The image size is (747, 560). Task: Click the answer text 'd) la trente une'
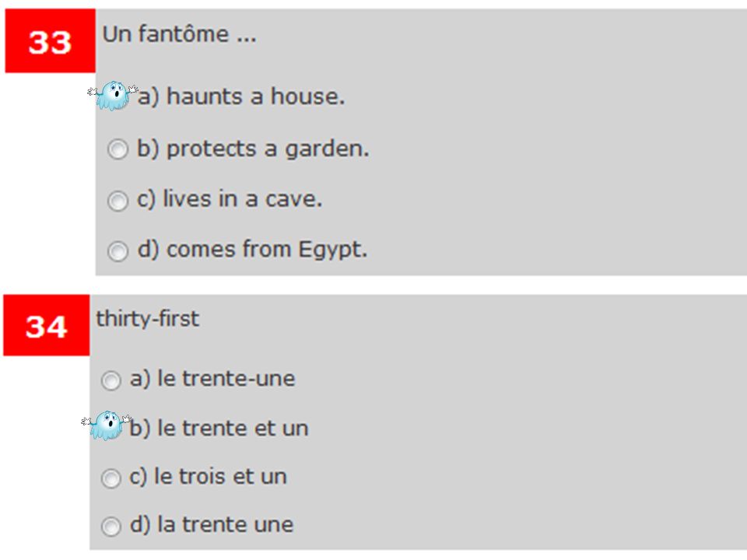(212, 525)
